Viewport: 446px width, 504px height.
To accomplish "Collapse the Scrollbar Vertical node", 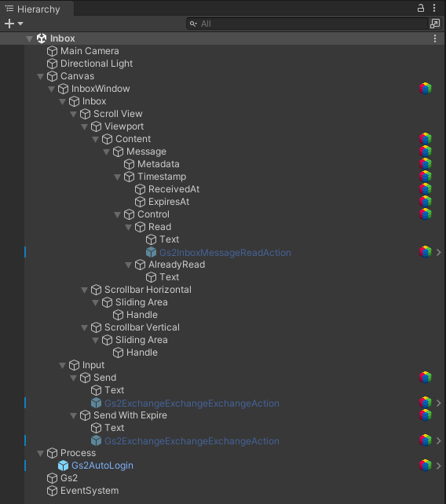I will pos(84,327).
